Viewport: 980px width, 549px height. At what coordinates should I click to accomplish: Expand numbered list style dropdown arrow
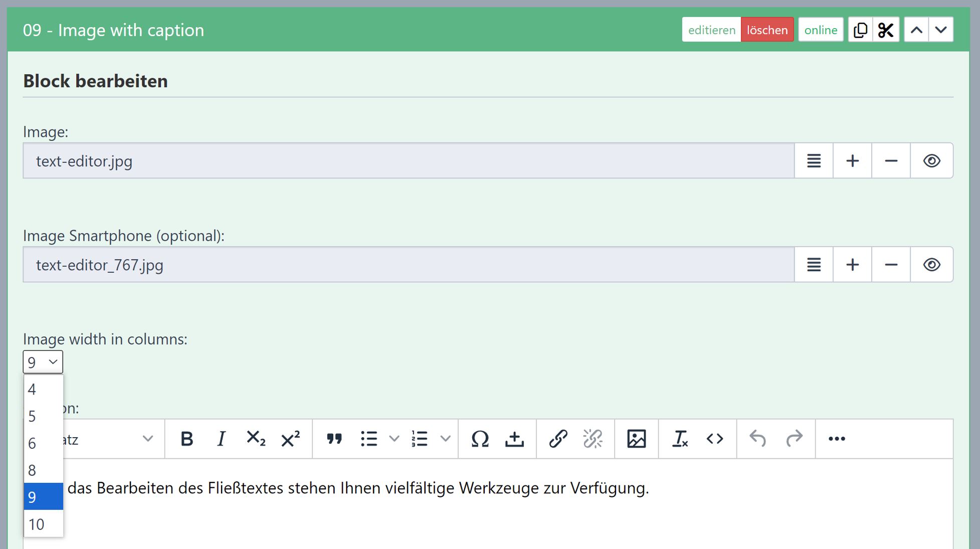pos(445,439)
